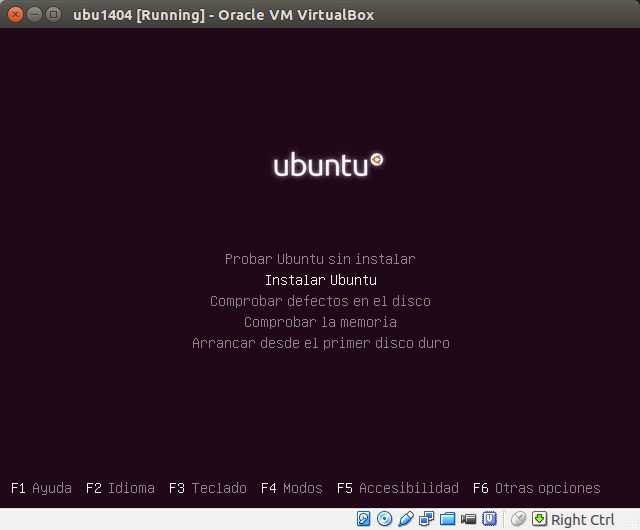Viewport: 640px width, 530px height.
Task: Open F4 Modos menu
Action: coord(292,488)
